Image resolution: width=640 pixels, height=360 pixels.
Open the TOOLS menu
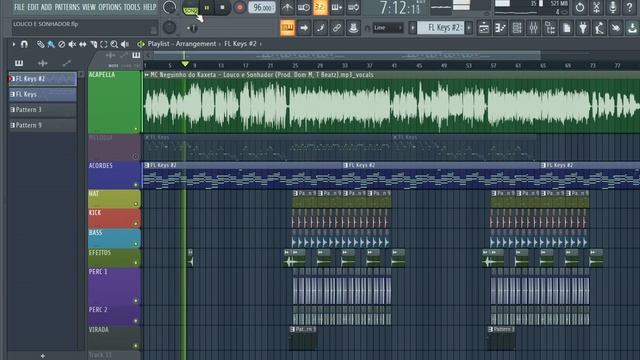(x=132, y=7)
